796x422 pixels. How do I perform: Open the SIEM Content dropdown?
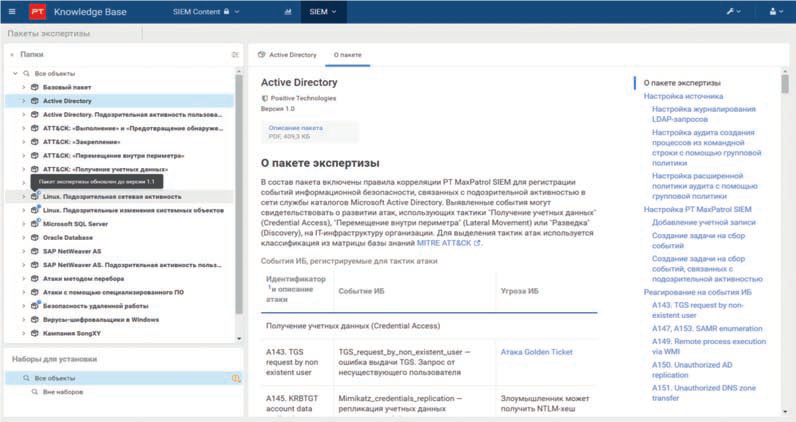[206, 12]
